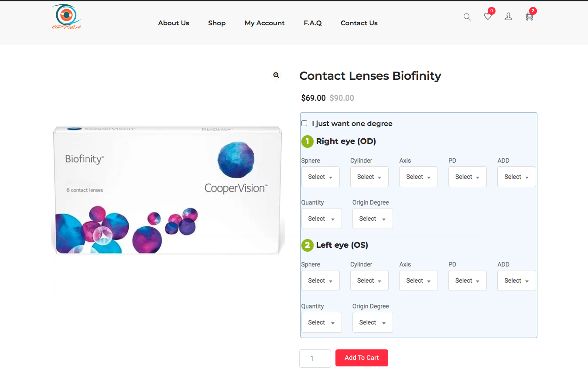Navigate to the F.A.Q page
Viewport: 588px width, 376px height.
coord(313,23)
